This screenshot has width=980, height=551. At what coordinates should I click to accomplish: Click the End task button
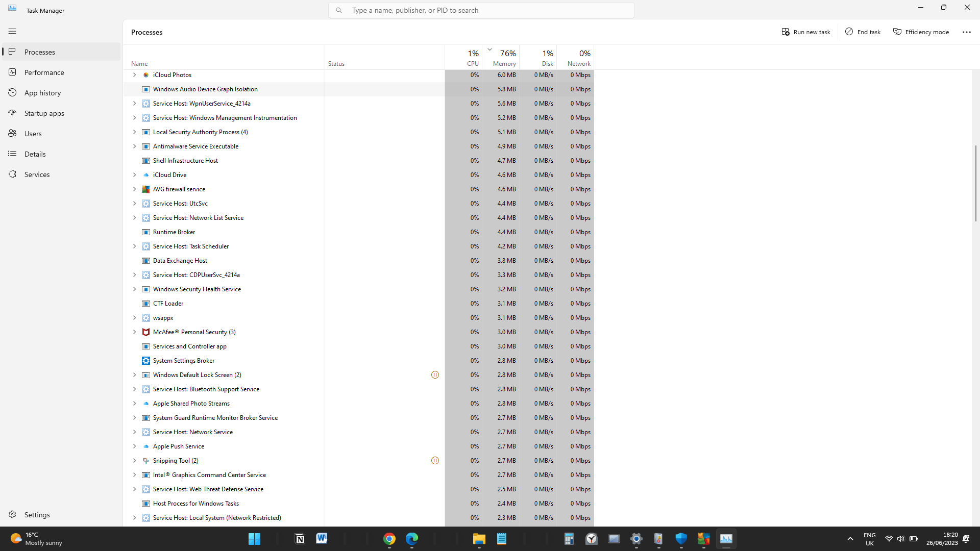coord(863,32)
